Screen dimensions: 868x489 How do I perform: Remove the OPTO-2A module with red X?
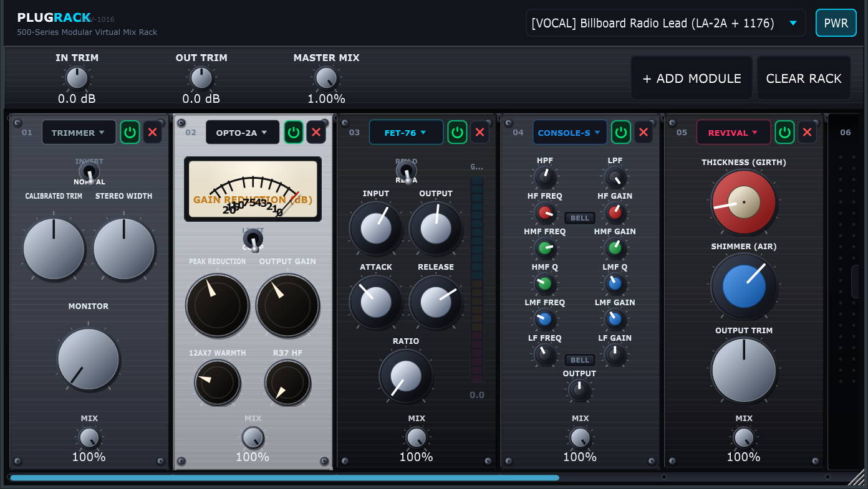316,132
